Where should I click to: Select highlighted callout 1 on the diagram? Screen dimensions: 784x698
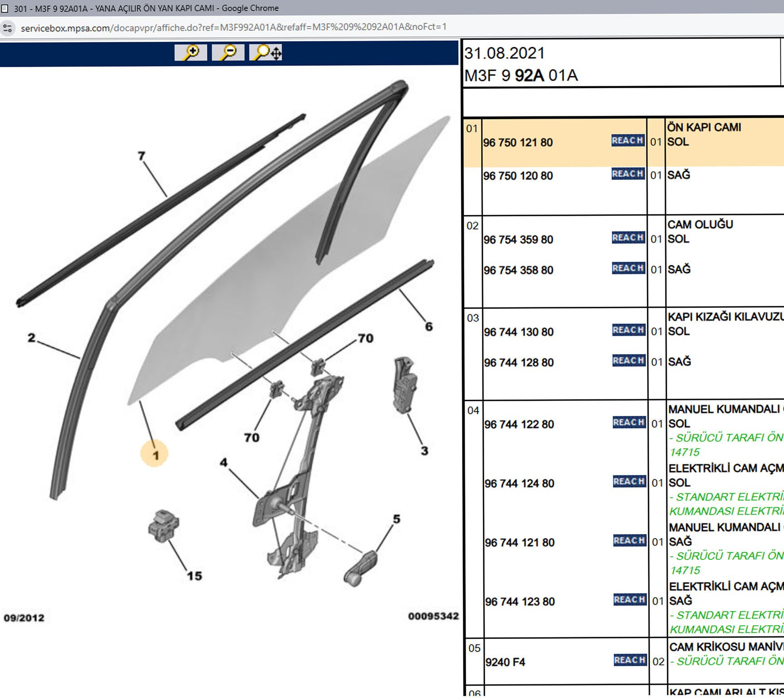pos(155,454)
